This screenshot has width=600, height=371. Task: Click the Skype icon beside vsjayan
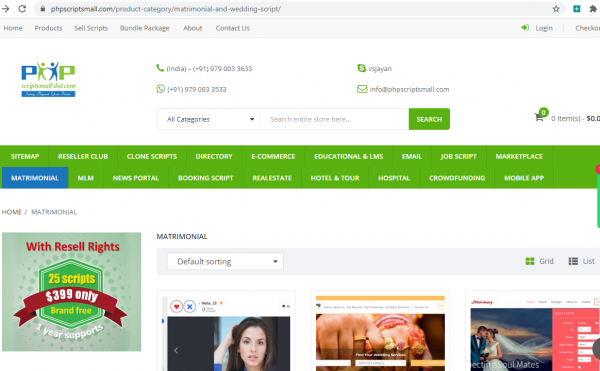coord(361,68)
